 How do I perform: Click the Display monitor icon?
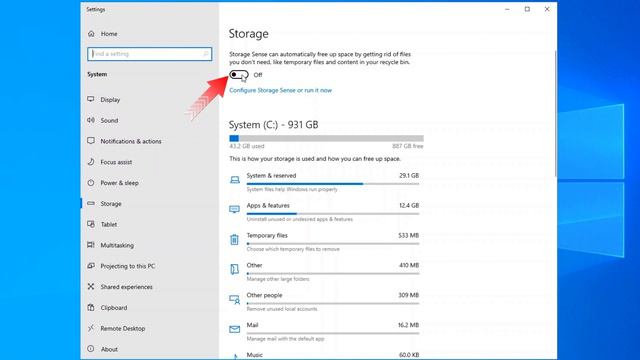click(91, 100)
